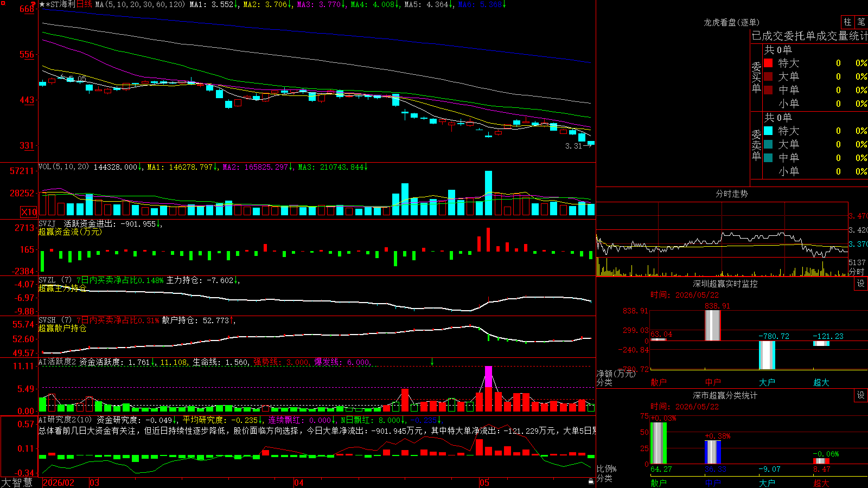Click the 深圳超赢实时监控 panel title
Screen dimensions: 868x488
pyautogui.click(x=725, y=284)
